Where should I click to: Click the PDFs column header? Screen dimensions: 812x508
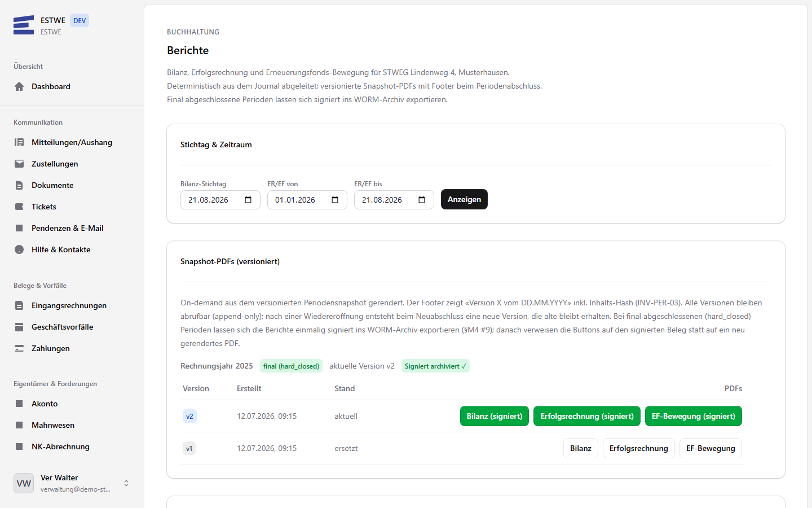pyautogui.click(x=733, y=388)
